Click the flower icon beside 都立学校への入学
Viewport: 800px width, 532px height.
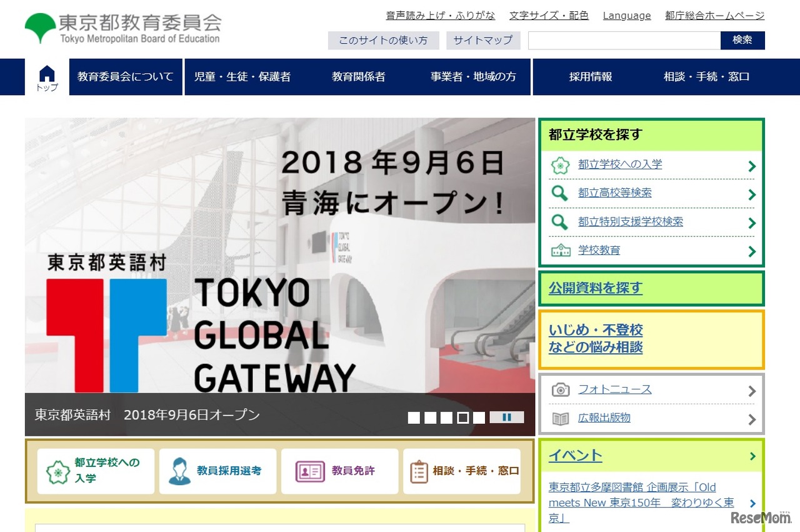pyautogui.click(x=561, y=164)
